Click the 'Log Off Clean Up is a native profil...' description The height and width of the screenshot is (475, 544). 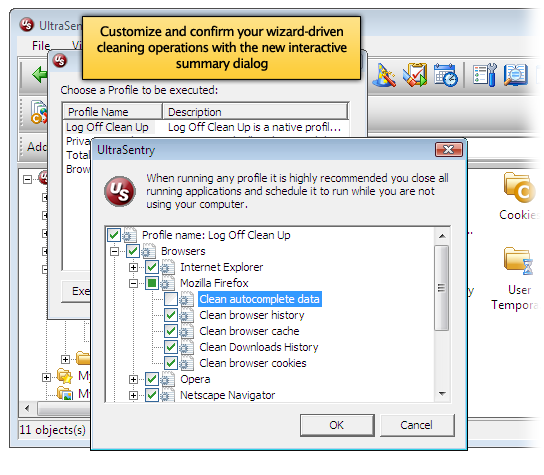(x=254, y=127)
